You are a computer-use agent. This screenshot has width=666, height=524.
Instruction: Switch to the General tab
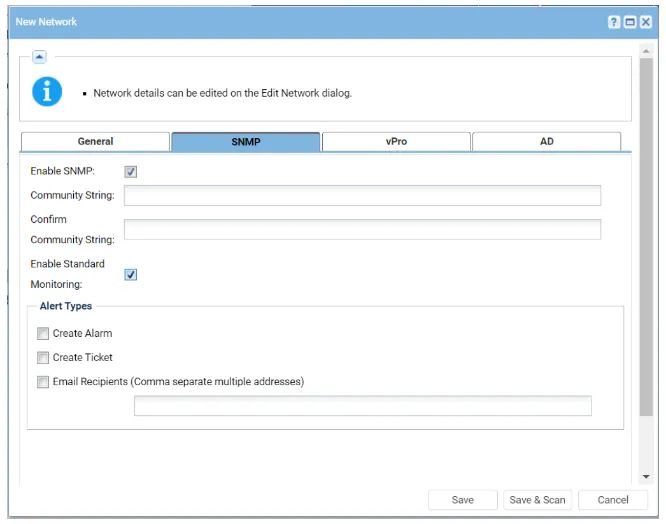[x=95, y=142]
